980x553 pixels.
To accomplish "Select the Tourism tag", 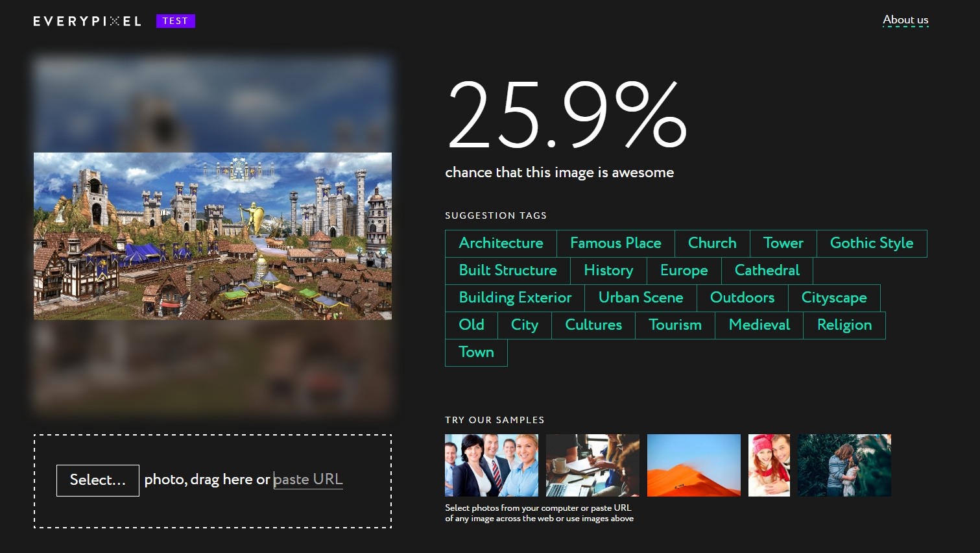I will (675, 325).
